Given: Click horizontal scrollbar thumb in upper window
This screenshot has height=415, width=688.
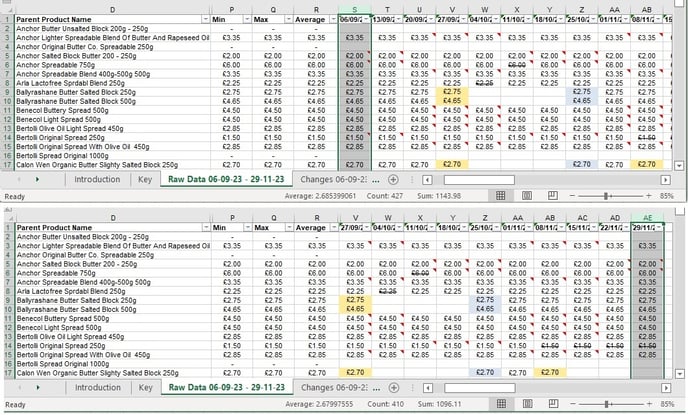Looking at the screenshot, I should [479, 180].
